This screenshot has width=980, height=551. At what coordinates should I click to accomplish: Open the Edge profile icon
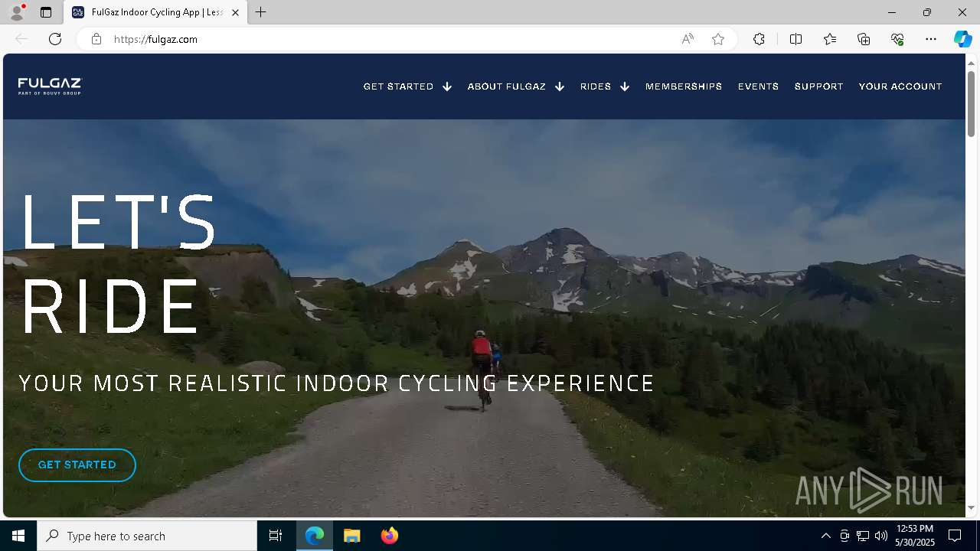click(17, 12)
